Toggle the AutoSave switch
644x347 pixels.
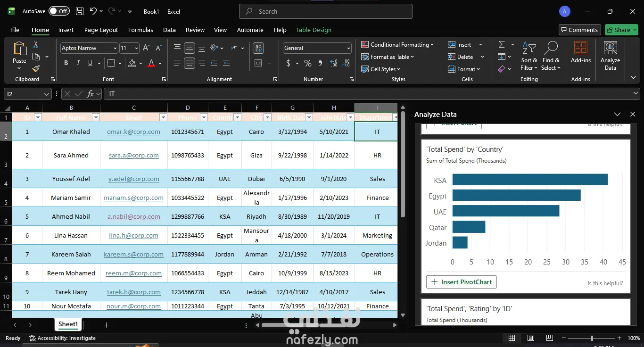click(x=59, y=11)
